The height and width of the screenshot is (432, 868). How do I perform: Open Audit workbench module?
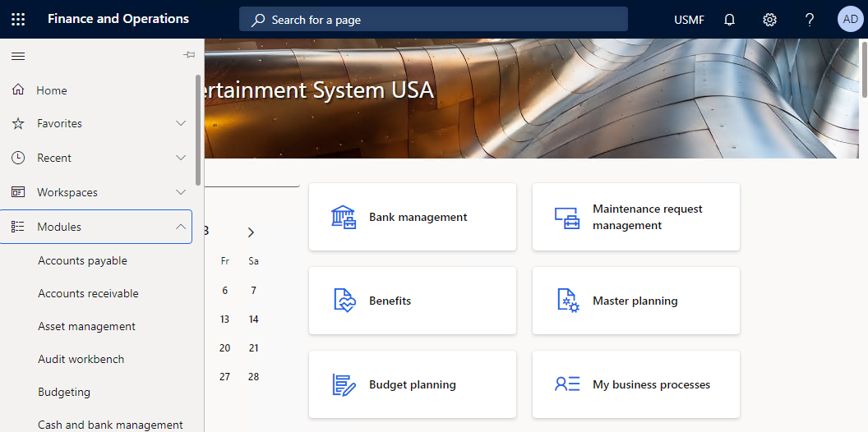pos(81,359)
